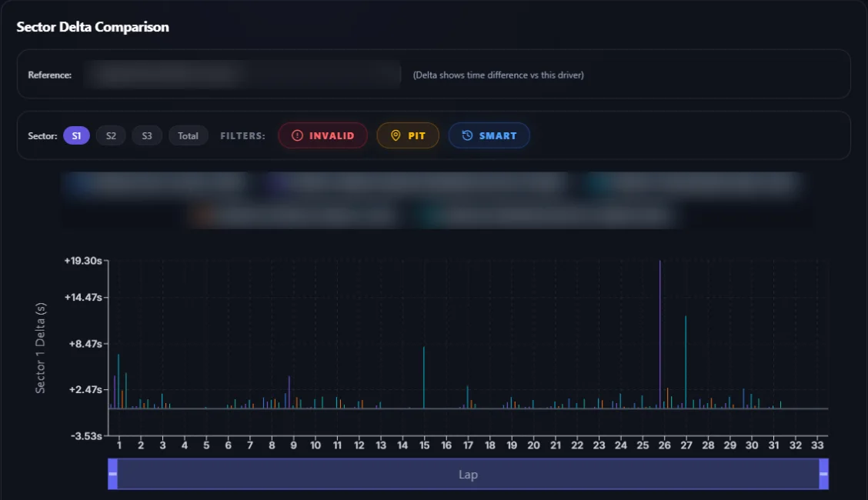Show the Total sector delta tab

(189, 135)
